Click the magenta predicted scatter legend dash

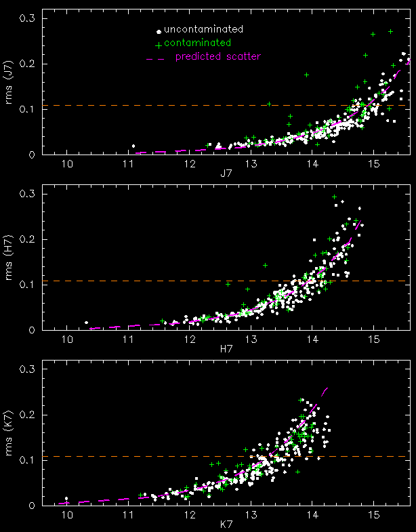tap(155, 60)
